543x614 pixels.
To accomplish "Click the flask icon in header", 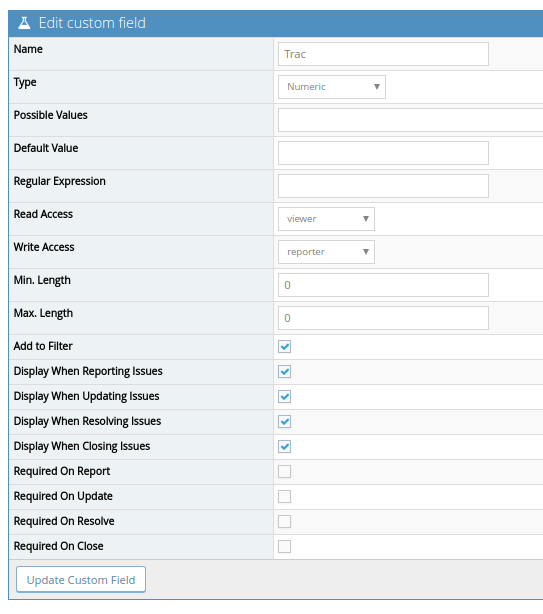I will click(x=24, y=23).
